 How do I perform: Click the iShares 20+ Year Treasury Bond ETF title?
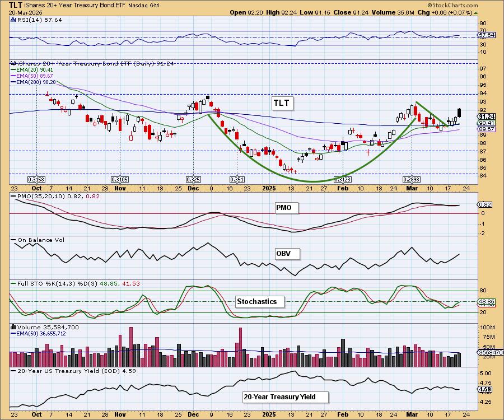[75, 6]
